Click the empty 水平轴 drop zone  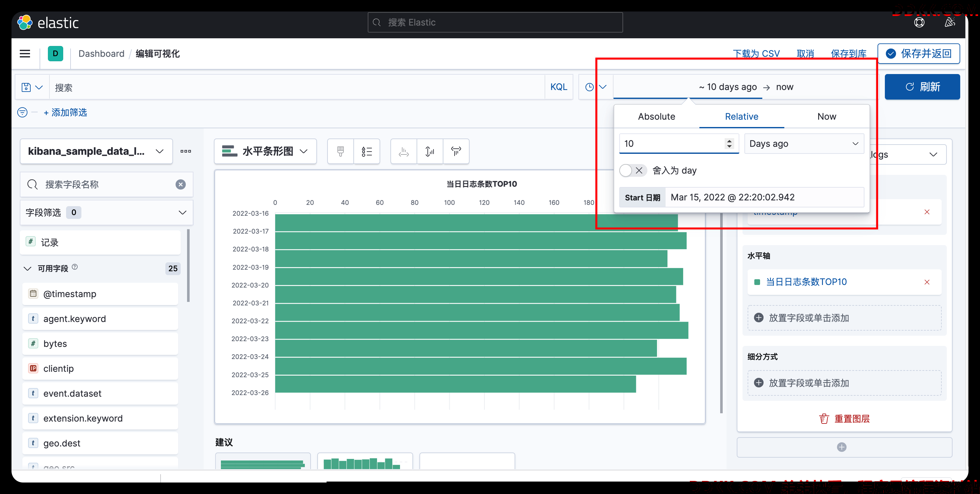point(845,318)
